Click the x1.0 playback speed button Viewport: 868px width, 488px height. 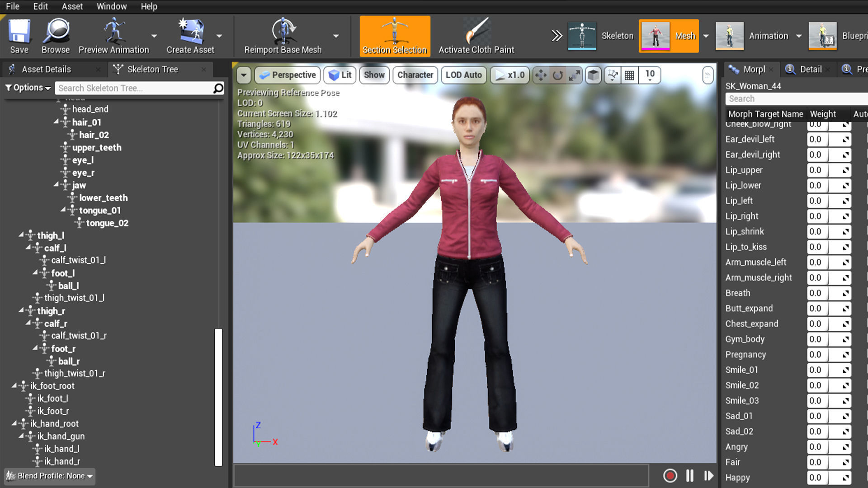(510, 75)
